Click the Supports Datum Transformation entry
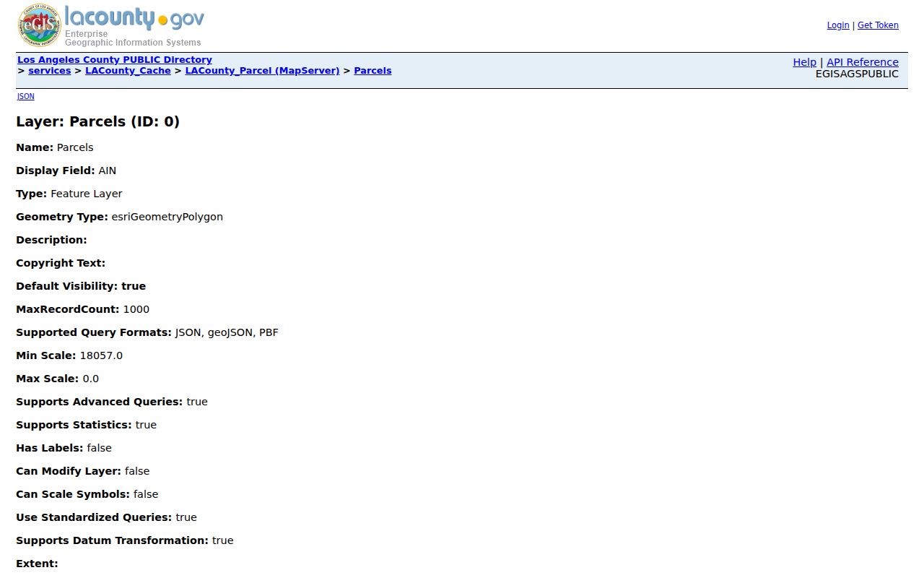This screenshot has width=924, height=578. [x=125, y=540]
